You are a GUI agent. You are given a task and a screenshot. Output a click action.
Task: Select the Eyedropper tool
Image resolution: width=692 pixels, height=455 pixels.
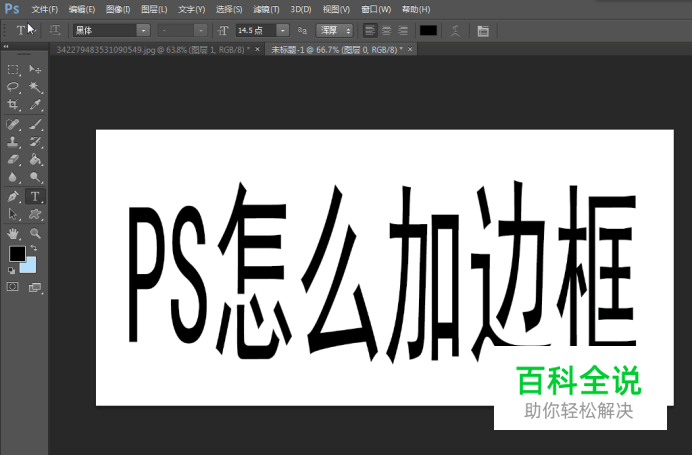(x=35, y=105)
